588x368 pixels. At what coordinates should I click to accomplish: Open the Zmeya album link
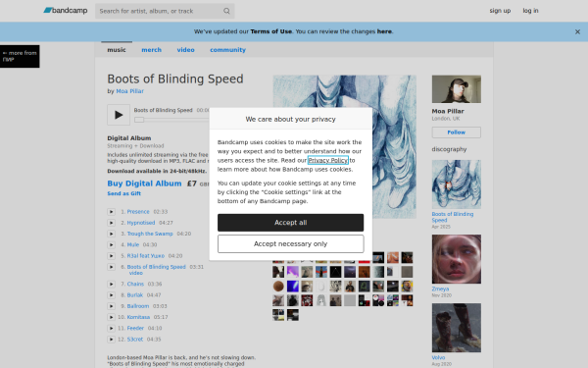(440, 289)
